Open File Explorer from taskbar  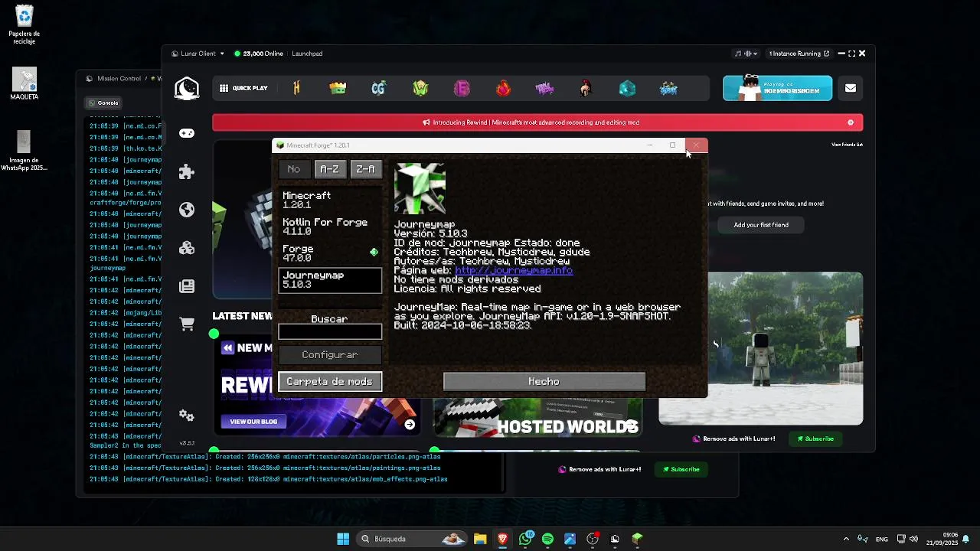(480, 539)
